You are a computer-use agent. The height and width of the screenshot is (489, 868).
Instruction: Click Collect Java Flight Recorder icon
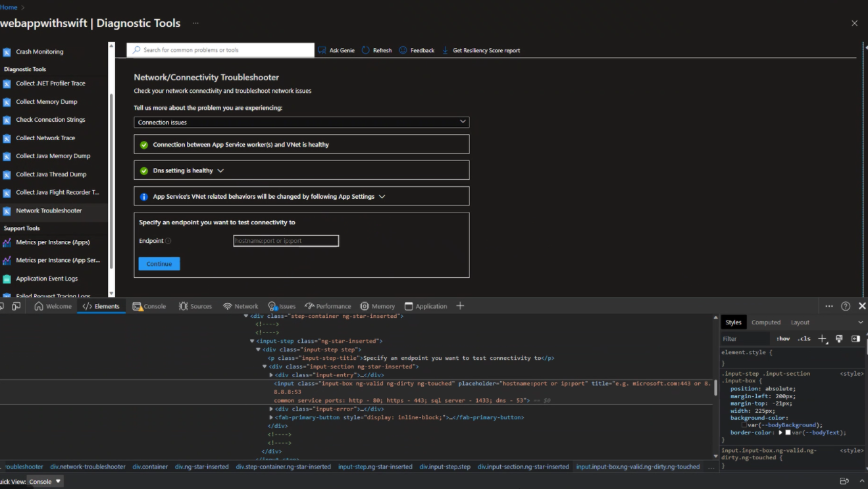[7, 193]
